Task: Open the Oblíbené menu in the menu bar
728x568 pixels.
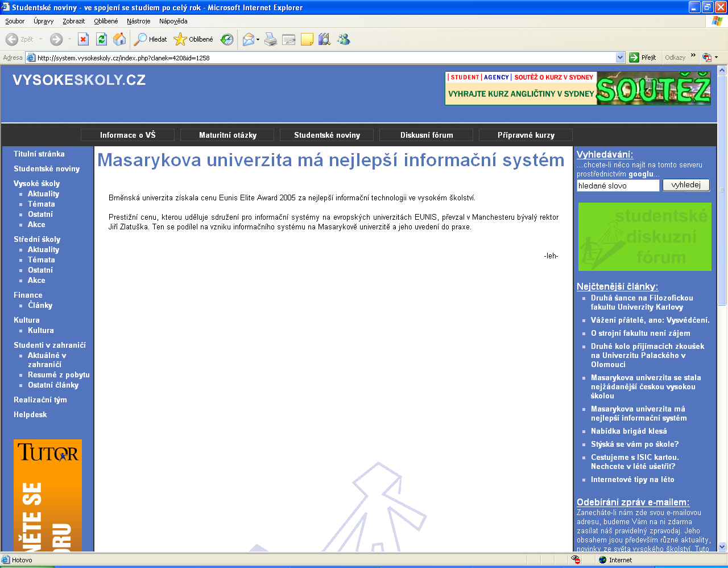Action: [106, 21]
